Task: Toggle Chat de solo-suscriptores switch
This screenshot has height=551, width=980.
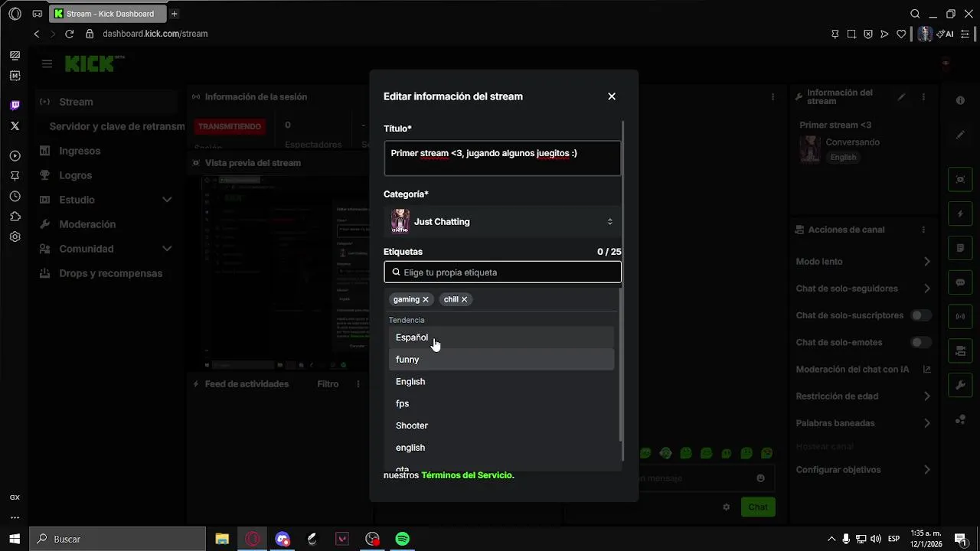Action: pos(920,315)
